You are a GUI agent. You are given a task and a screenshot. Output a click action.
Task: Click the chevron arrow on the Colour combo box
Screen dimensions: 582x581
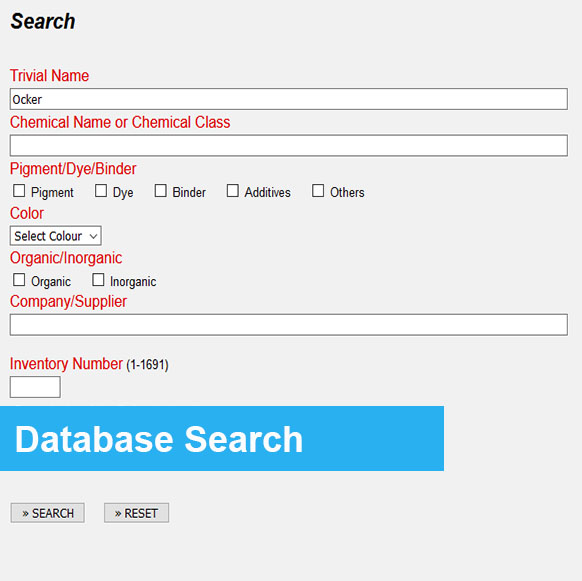94,236
